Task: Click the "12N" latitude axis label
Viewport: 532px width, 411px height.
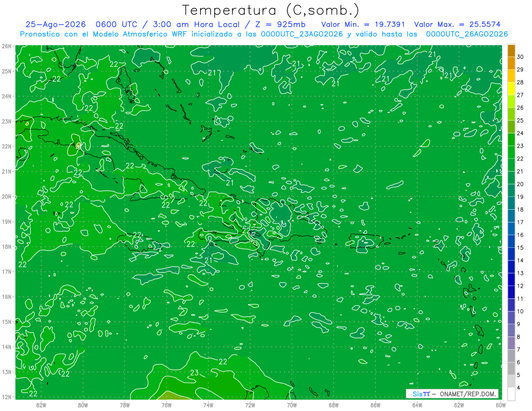Action: (7, 397)
